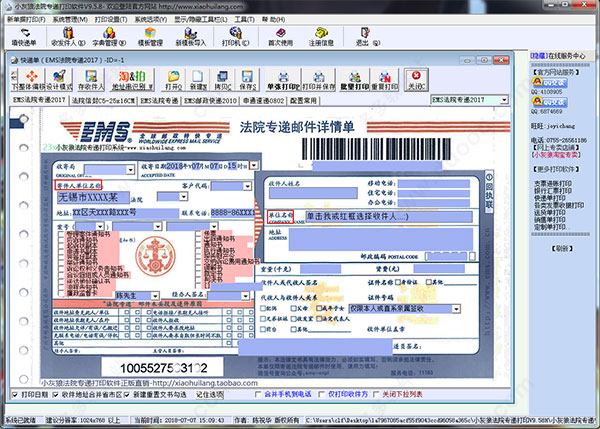The height and width of the screenshot is (429, 600).
Task: Enable 合并手机到电话 checkbox
Action: point(258,394)
